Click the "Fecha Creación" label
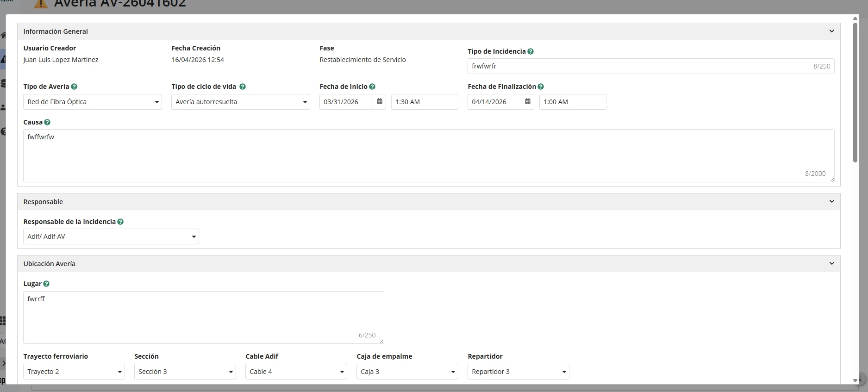The height and width of the screenshot is (392, 868). click(196, 48)
